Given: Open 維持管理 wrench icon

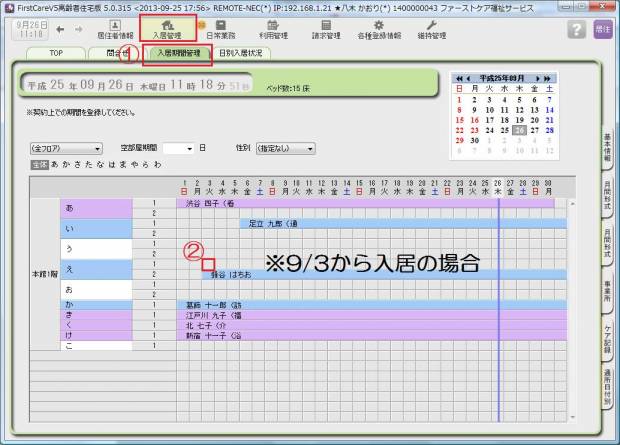Looking at the screenshot, I should (x=431, y=28).
